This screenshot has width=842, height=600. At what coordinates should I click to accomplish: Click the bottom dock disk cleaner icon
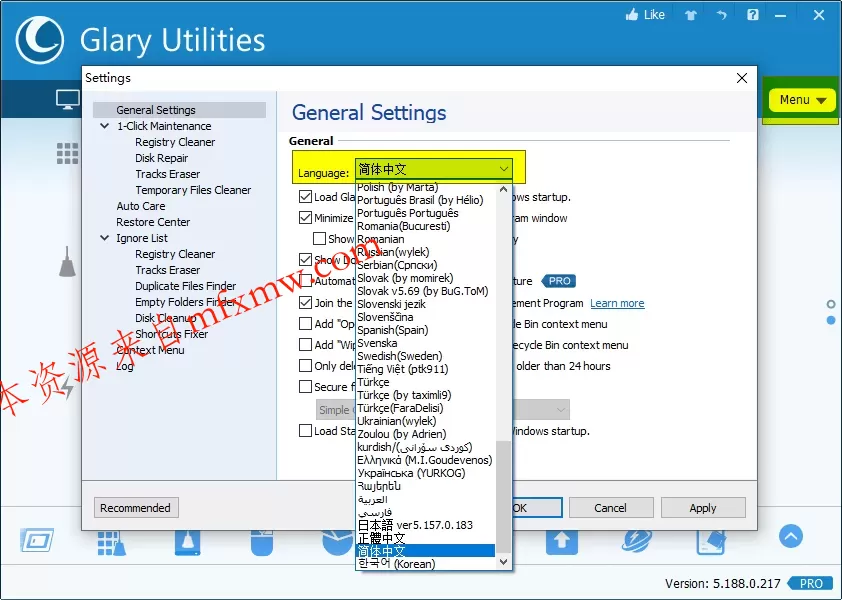[187, 542]
